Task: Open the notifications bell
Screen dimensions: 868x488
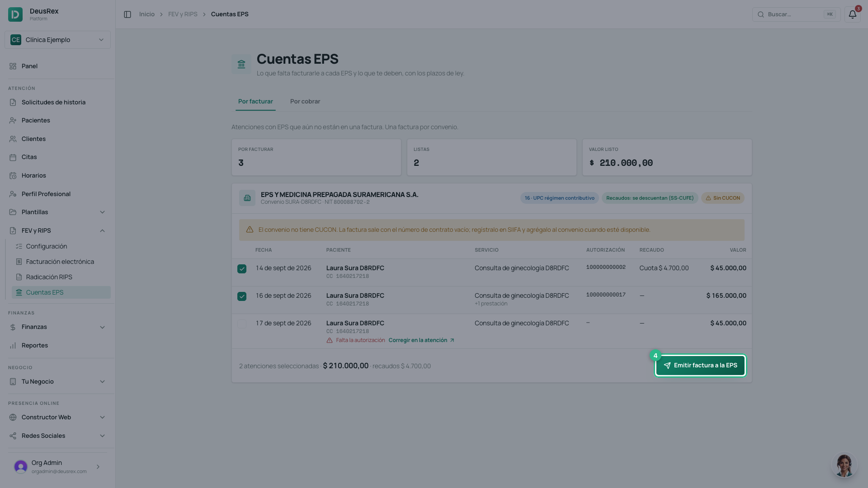Action: click(852, 14)
